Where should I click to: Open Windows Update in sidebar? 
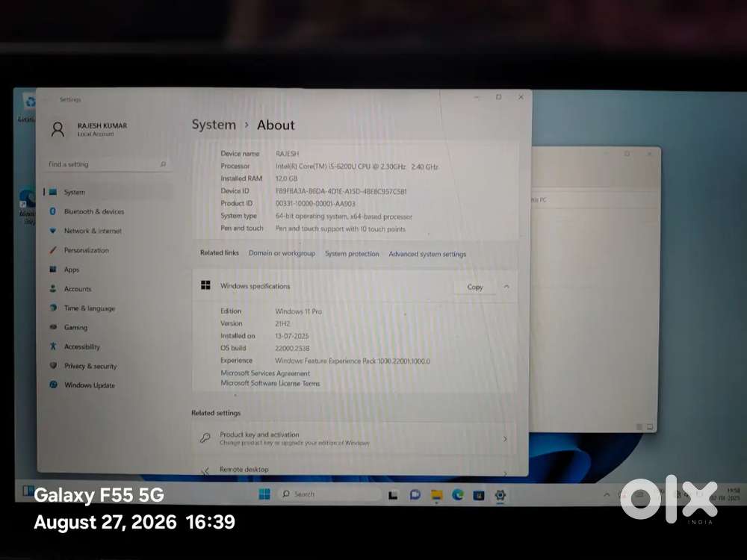pyautogui.click(x=108, y=385)
